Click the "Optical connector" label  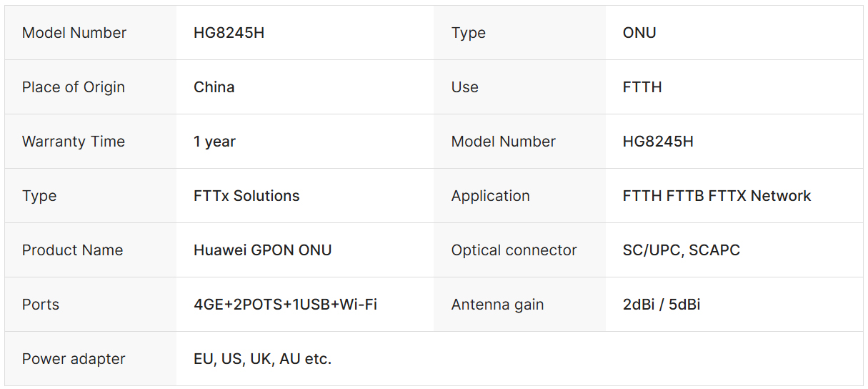514,250
